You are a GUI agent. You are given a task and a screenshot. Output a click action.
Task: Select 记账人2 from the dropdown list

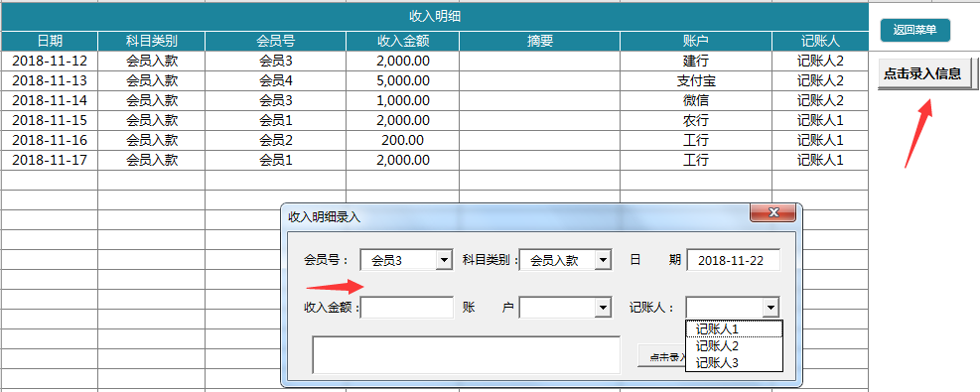(734, 345)
